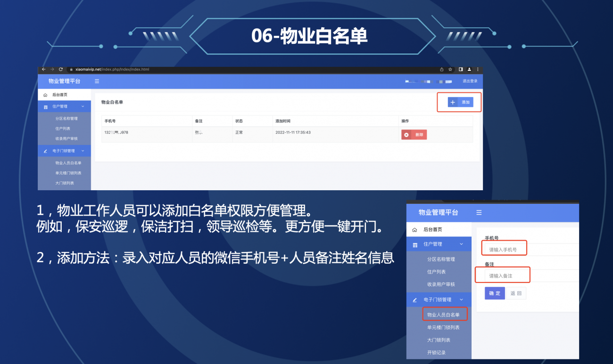Open 收录用户审核 in add-form screenshot sidebar

[x=441, y=284]
